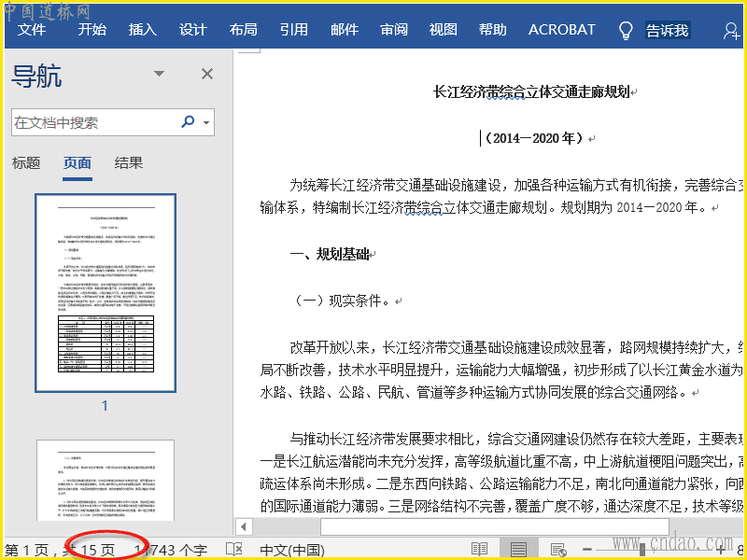Viewport: 747px width, 560px height.
Task: Expand the search options dropdown arrow
Action: (x=206, y=122)
